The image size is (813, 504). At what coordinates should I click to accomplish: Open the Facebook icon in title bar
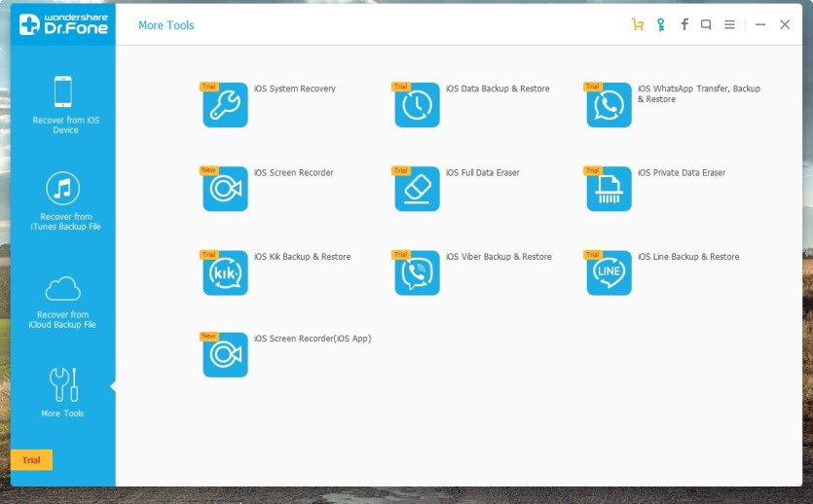tap(684, 24)
